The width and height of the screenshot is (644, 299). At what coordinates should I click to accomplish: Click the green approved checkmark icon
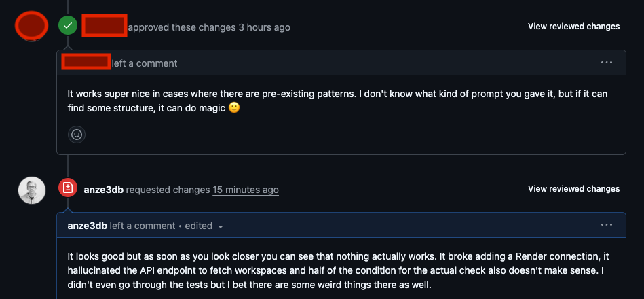coord(68,26)
